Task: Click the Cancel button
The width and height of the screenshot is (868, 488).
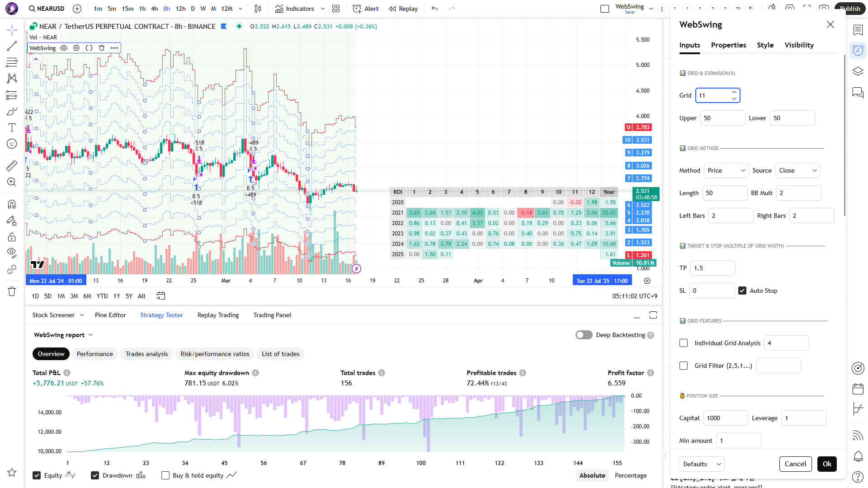Action: [795, 464]
